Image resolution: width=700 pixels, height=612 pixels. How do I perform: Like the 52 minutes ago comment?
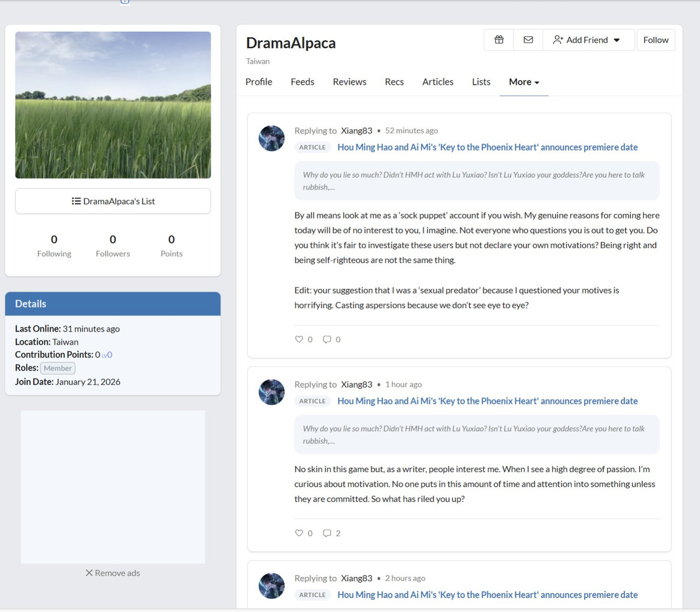click(x=299, y=339)
